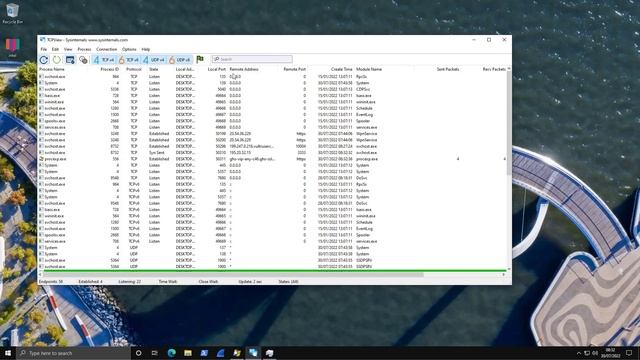Select the desktop icon below Recycle Bin
This screenshot has width=640, height=360.
pyautogui.click(x=13, y=47)
